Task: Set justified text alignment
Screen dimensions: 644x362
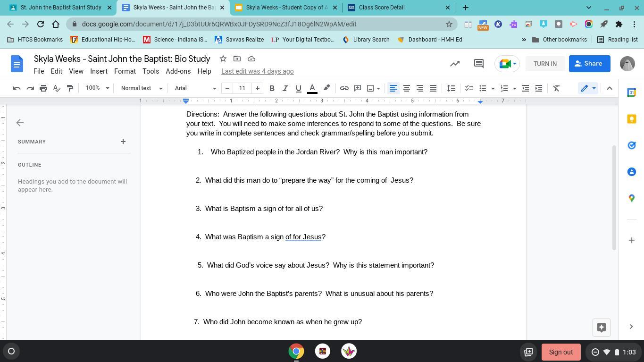Action: click(433, 88)
